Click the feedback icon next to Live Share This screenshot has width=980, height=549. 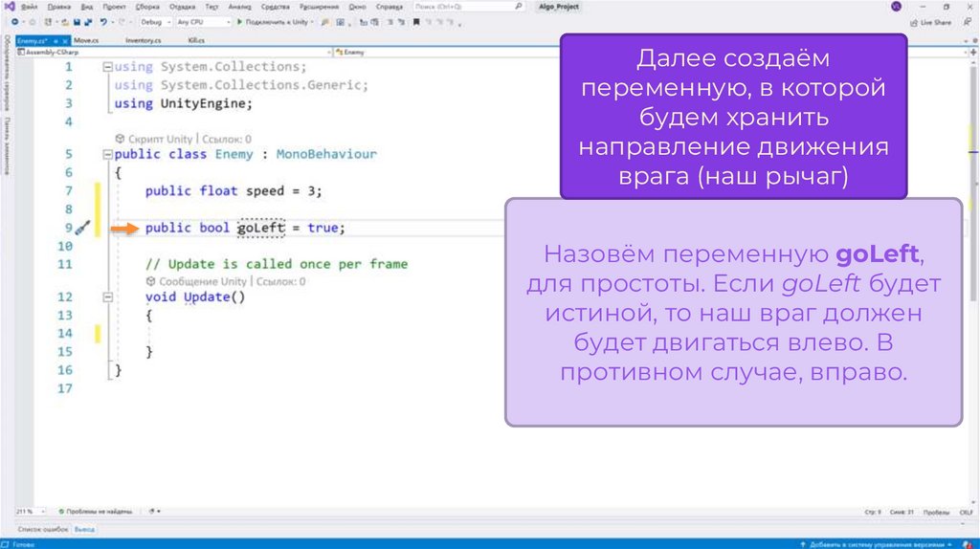coord(967,22)
